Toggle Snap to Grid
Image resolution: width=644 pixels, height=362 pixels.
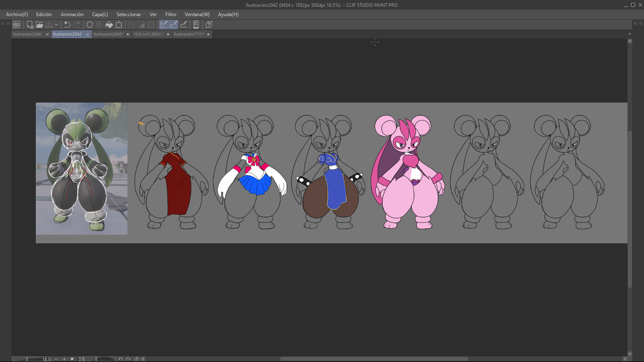click(184, 25)
